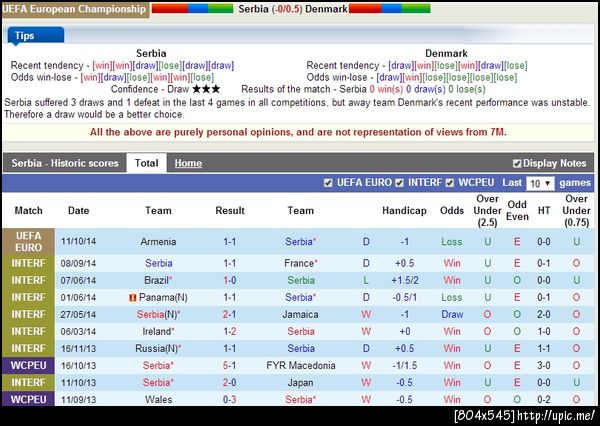Click the Armenia team name
The height and width of the screenshot is (426, 600).
coord(158,242)
